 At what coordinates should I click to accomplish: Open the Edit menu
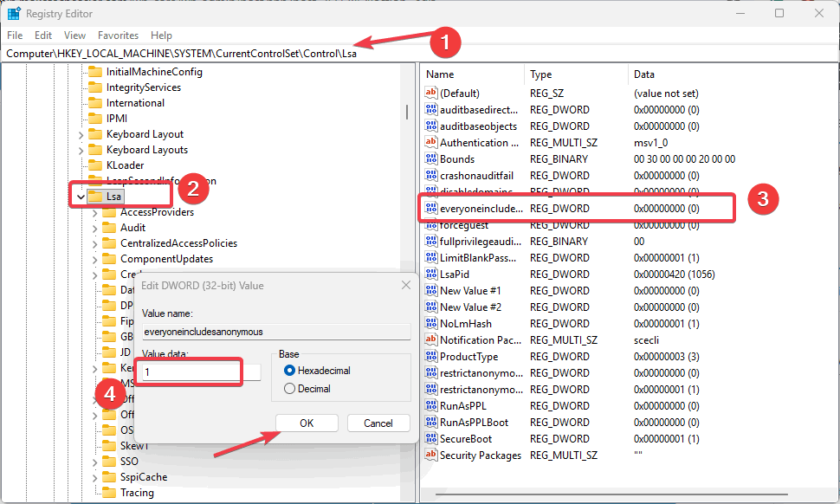42,35
